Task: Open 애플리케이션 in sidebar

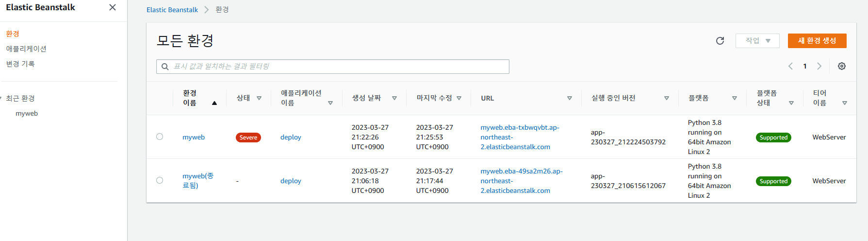Action: tap(26, 49)
